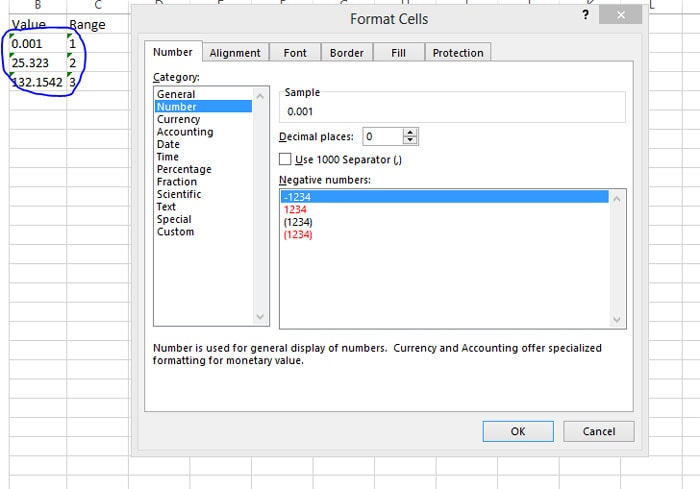Select the Custom category
This screenshot has width=700, height=489.
[x=175, y=232]
